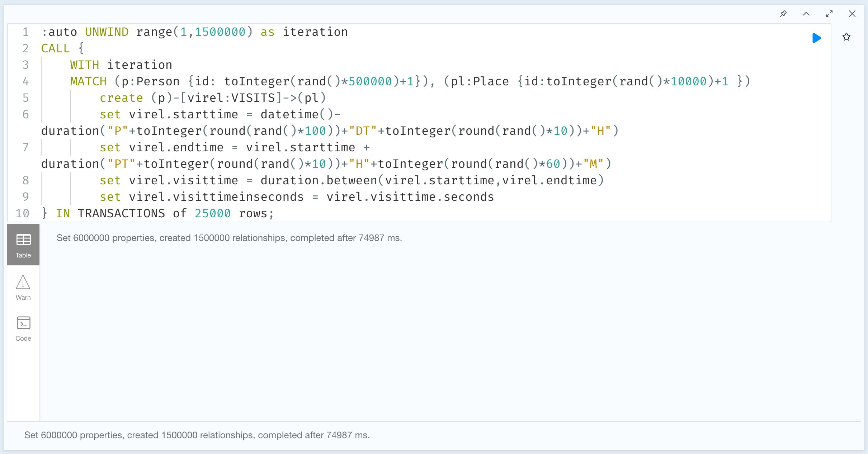Click the create keyword on line 5
868x454 pixels.
[121, 98]
